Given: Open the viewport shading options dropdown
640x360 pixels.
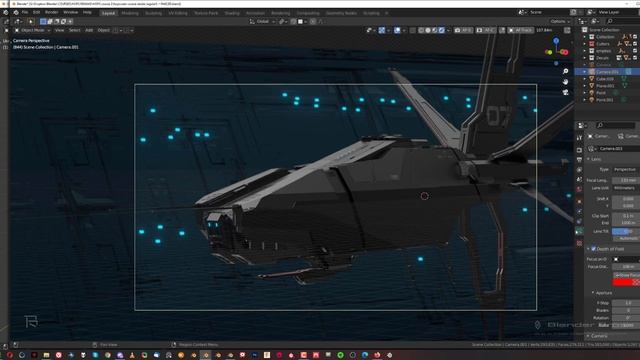Looking at the screenshot, I should 448,30.
